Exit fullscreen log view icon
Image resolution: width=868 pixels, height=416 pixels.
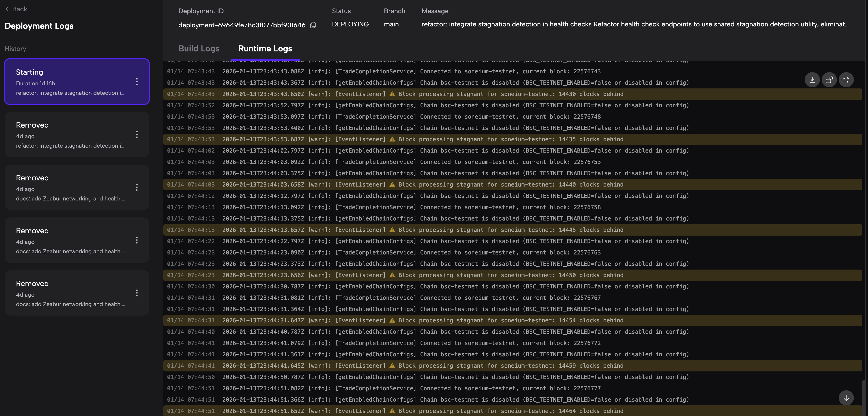[x=846, y=80]
